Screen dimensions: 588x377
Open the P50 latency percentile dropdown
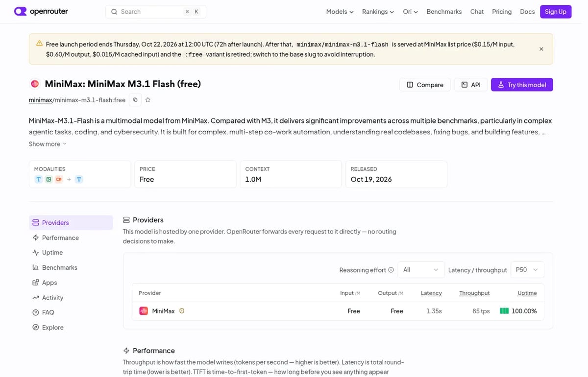[x=527, y=270]
